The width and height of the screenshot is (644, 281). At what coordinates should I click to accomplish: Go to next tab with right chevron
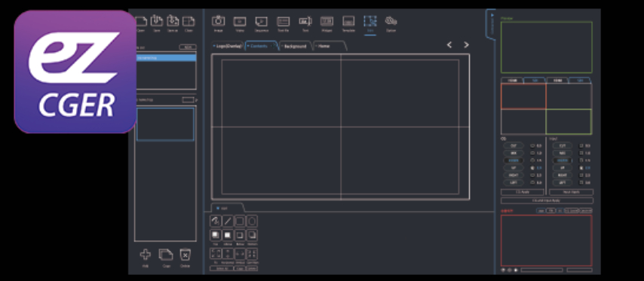[x=466, y=44]
